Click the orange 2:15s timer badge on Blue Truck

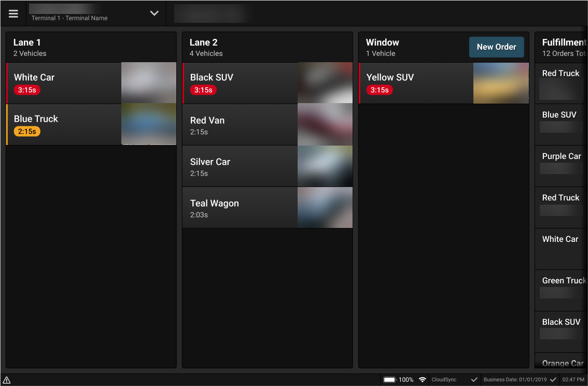coord(27,131)
